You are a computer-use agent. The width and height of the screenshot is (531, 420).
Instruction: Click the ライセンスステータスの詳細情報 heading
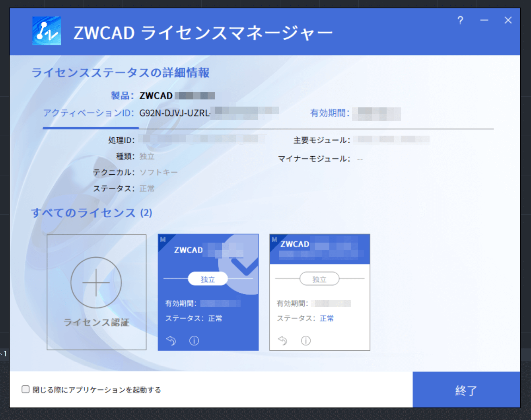click(121, 73)
